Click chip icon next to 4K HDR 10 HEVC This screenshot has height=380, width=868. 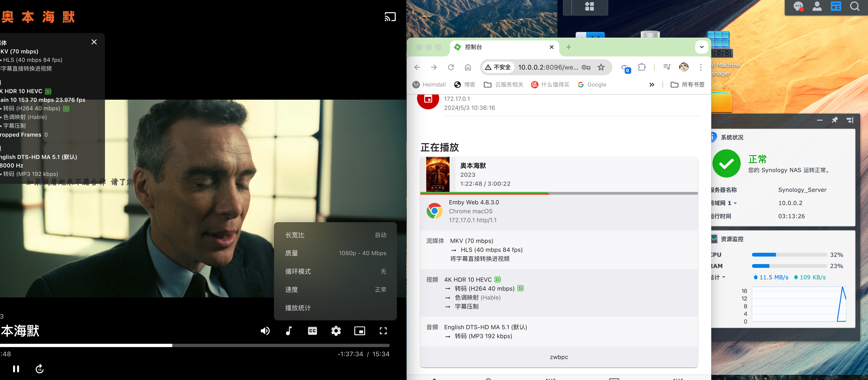click(498, 280)
